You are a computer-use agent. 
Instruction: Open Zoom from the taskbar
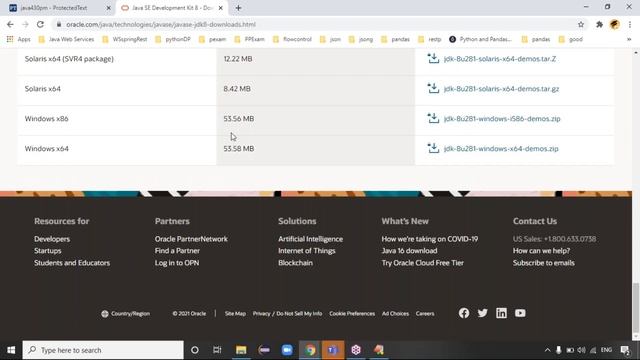pos(287,350)
